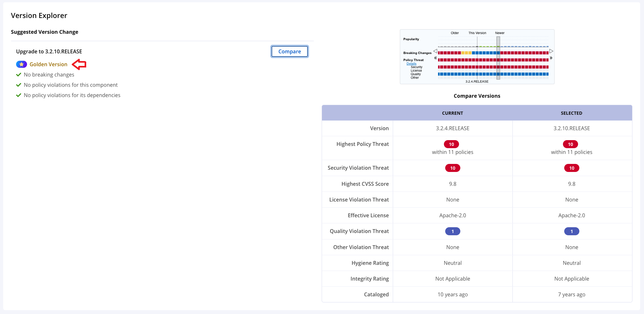Image resolution: width=644 pixels, height=314 pixels.
Task: Click the Quality Violation Threat badge under SELECTED
Action: 572,231
